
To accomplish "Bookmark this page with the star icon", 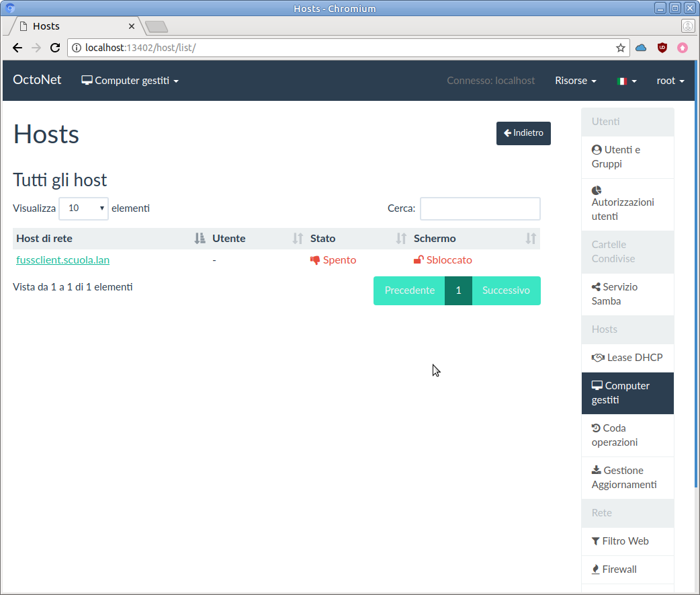I will point(621,48).
